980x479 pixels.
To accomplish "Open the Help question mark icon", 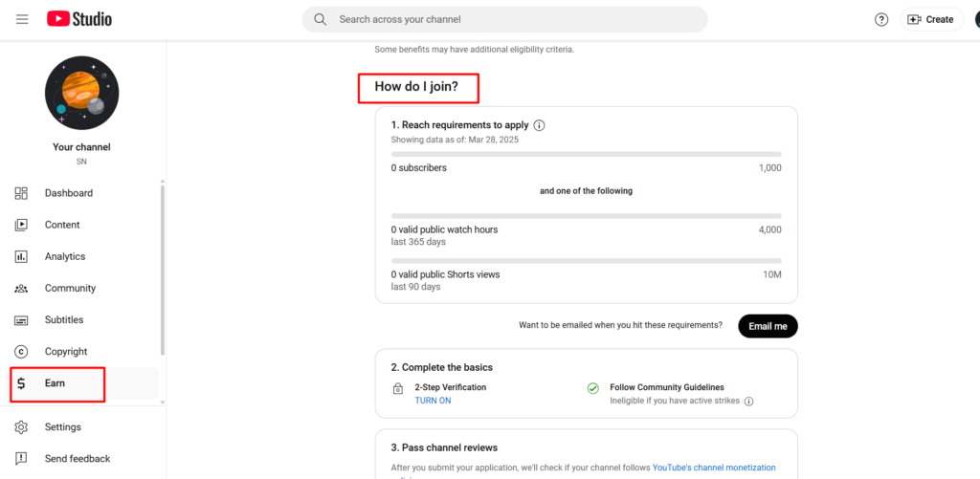I will (x=881, y=19).
